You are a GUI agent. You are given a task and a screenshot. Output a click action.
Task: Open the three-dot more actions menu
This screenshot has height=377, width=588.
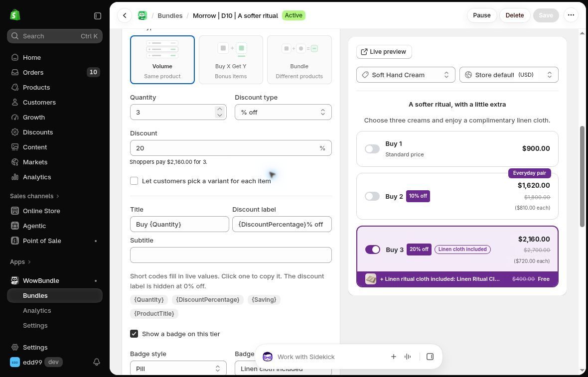[571, 15]
